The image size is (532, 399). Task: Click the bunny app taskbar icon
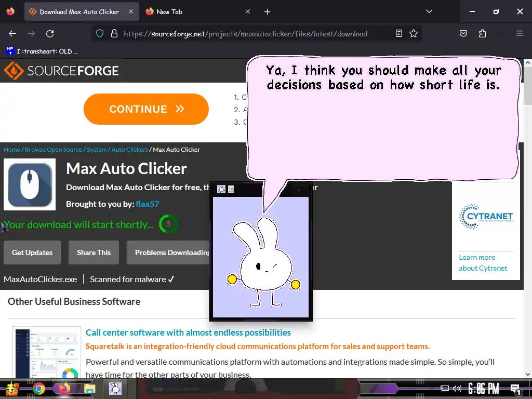[115, 389]
